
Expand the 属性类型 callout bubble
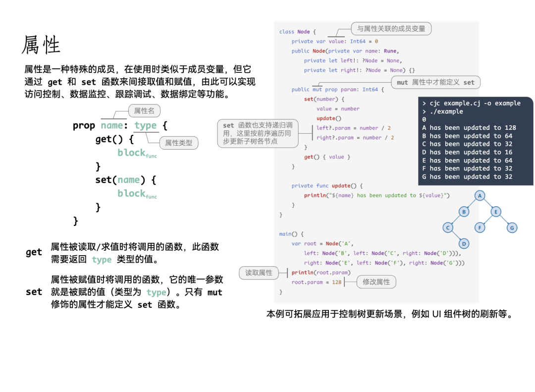click(180, 143)
